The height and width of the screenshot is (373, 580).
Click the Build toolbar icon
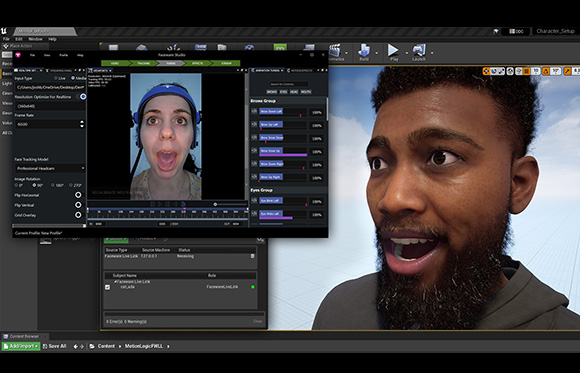pos(364,52)
